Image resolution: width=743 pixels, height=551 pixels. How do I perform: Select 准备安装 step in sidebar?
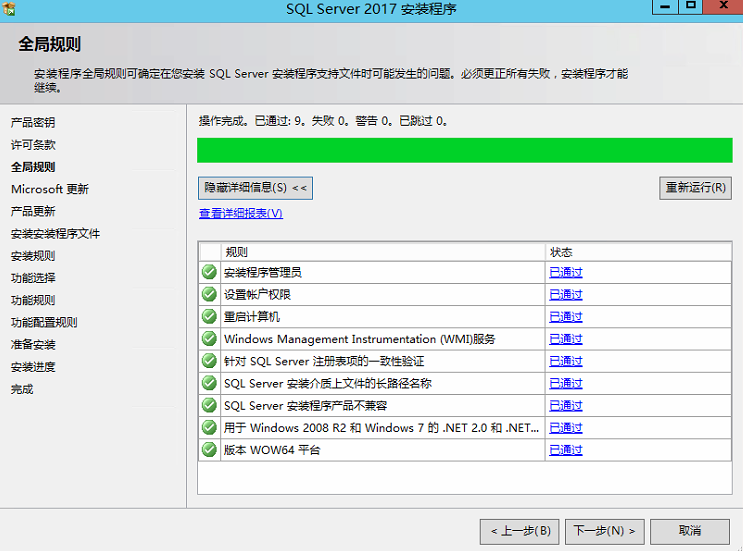coord(33,345)
